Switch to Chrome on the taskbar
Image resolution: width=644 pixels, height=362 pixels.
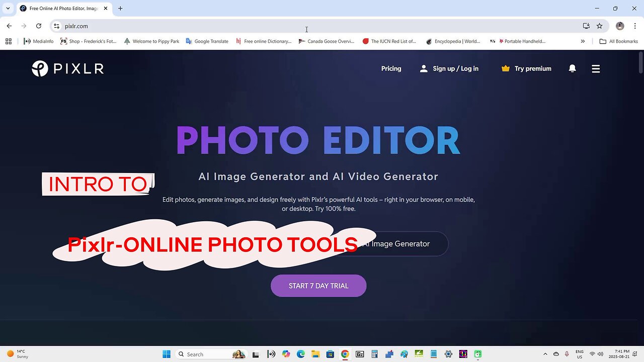[345, 354]
